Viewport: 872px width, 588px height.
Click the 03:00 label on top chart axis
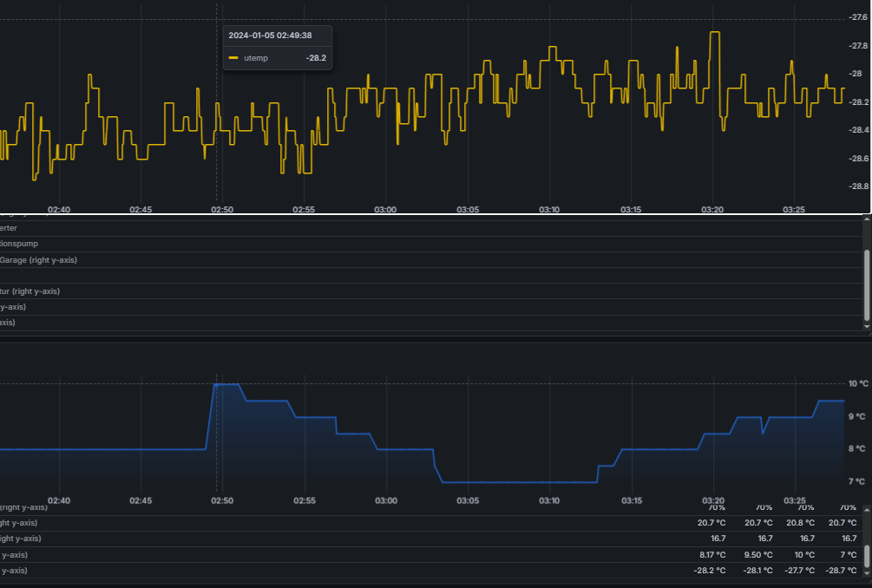point(385,210)
